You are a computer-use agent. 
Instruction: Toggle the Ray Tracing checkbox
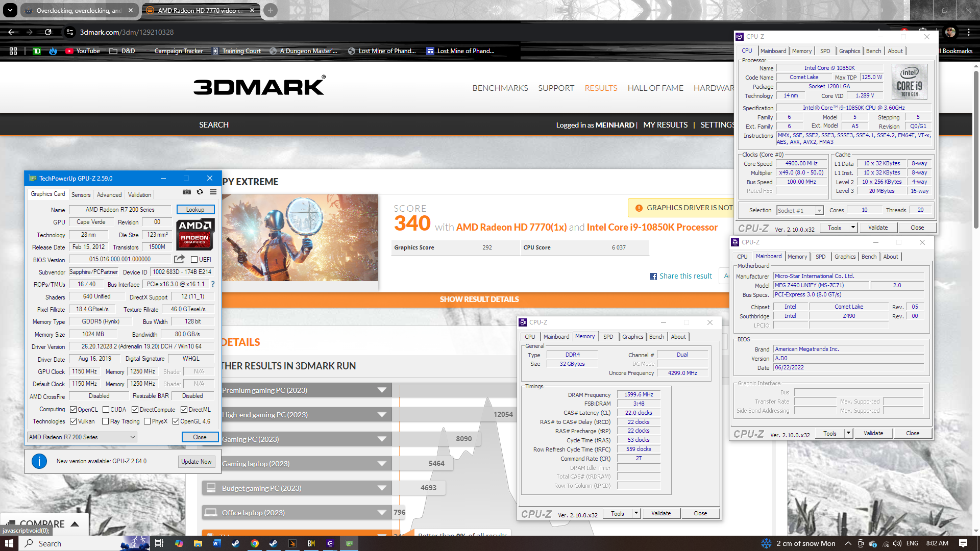[x=105, y=421]
